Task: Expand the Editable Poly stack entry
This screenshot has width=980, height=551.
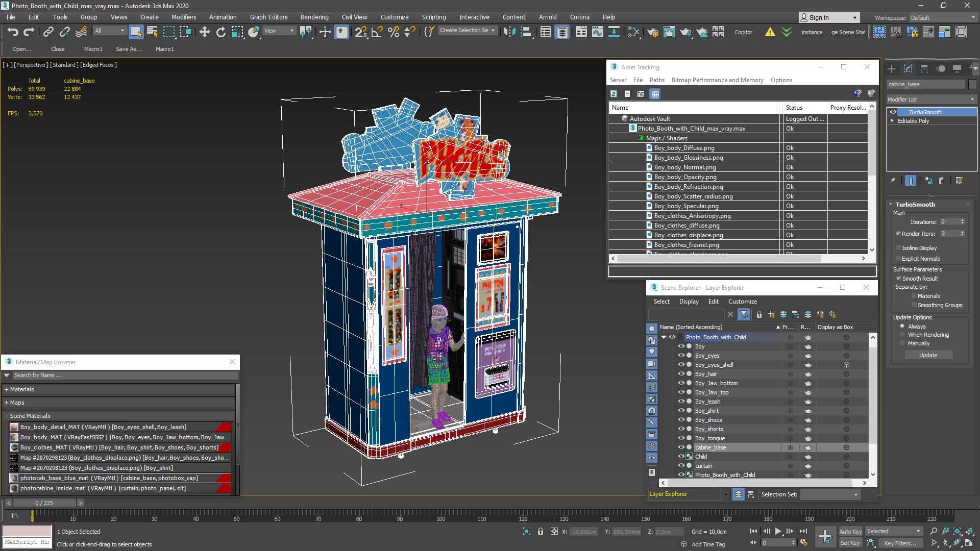Action: 892,121
